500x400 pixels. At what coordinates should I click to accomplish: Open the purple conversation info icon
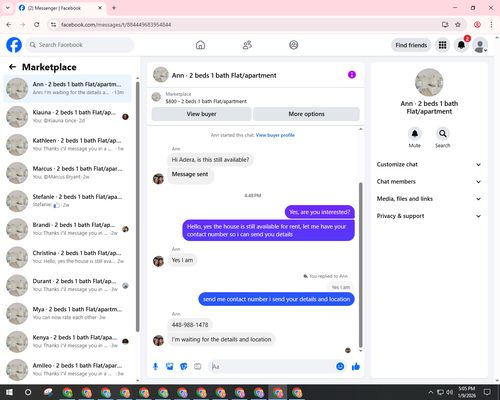[x=352, y=75]
